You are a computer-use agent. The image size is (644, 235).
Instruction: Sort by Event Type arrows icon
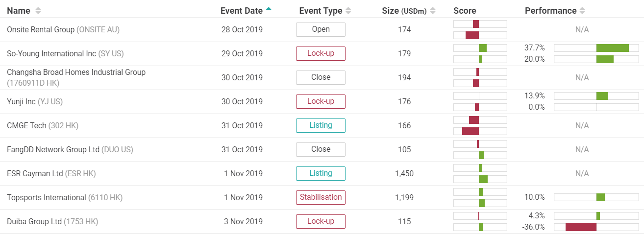[x=348, y=11]
